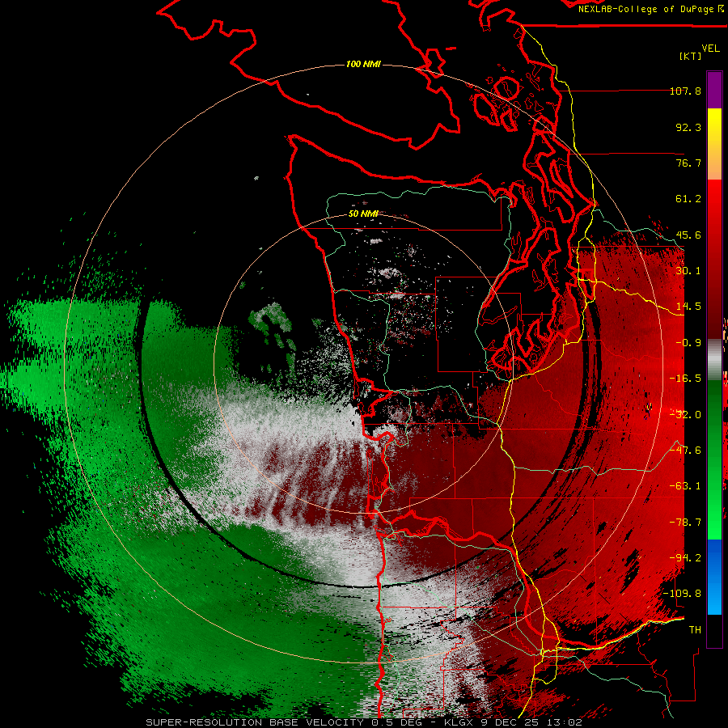Screen dimensions: 728x728
Task: Click the 107.8 legend value
Action: (685, 91)
